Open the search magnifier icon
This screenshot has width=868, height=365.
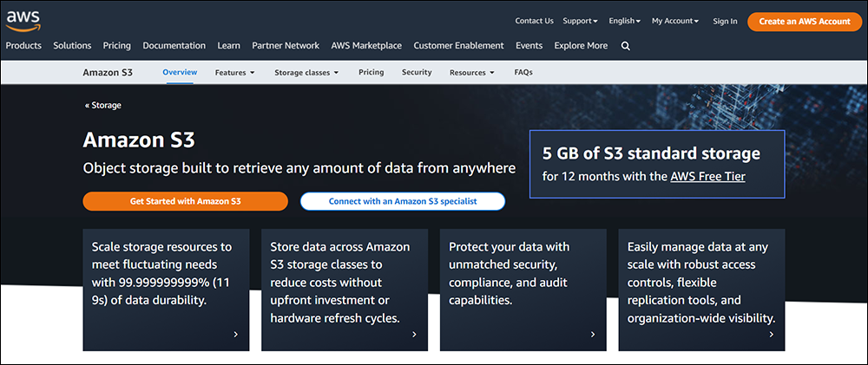pos(626,46)
